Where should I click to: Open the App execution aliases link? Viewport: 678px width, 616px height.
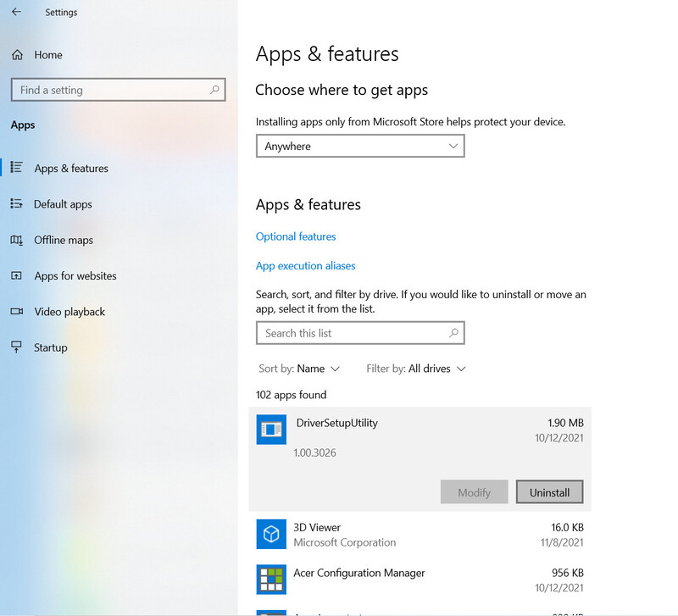[x=306, y=266]
